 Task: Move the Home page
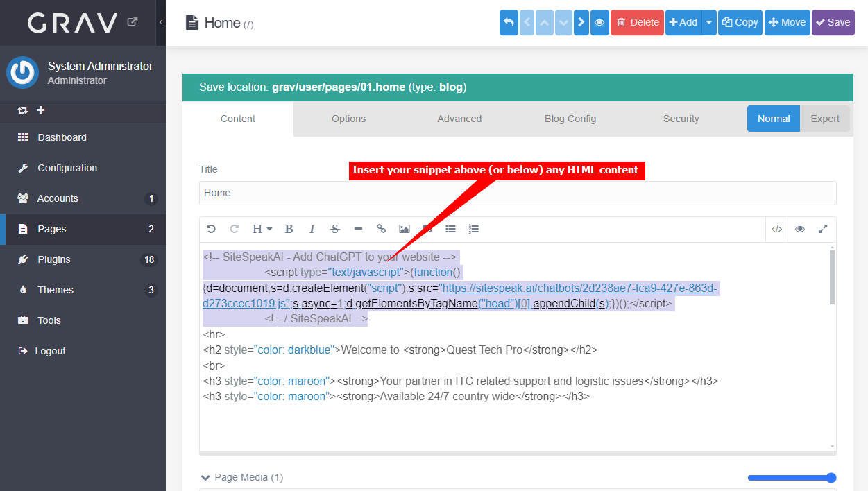[x=788, y=22]
